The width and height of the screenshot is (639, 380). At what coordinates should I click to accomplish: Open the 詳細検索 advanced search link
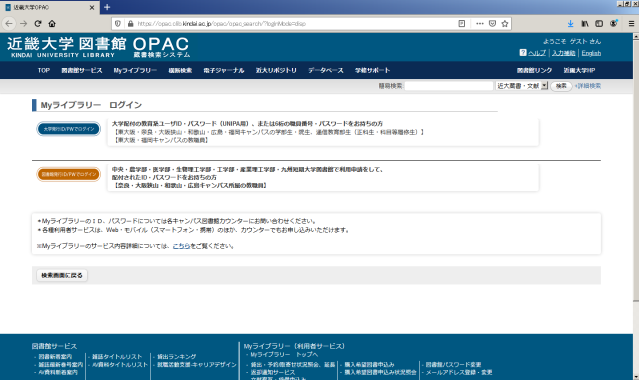[x=588, y=86]
